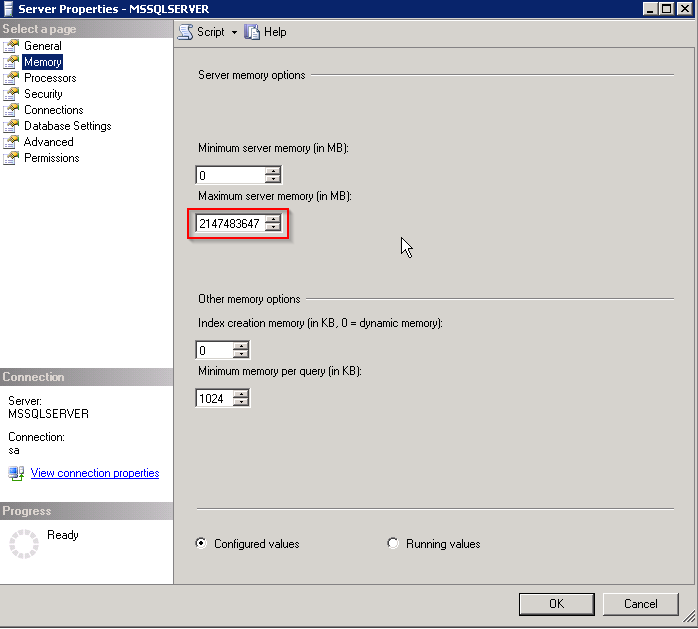
Task: Click the Server Properties title bar icon
Action: pos(8,8)
